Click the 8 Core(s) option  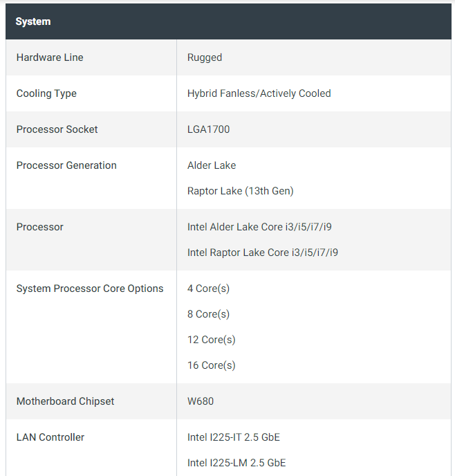click(x=208, y=314)
